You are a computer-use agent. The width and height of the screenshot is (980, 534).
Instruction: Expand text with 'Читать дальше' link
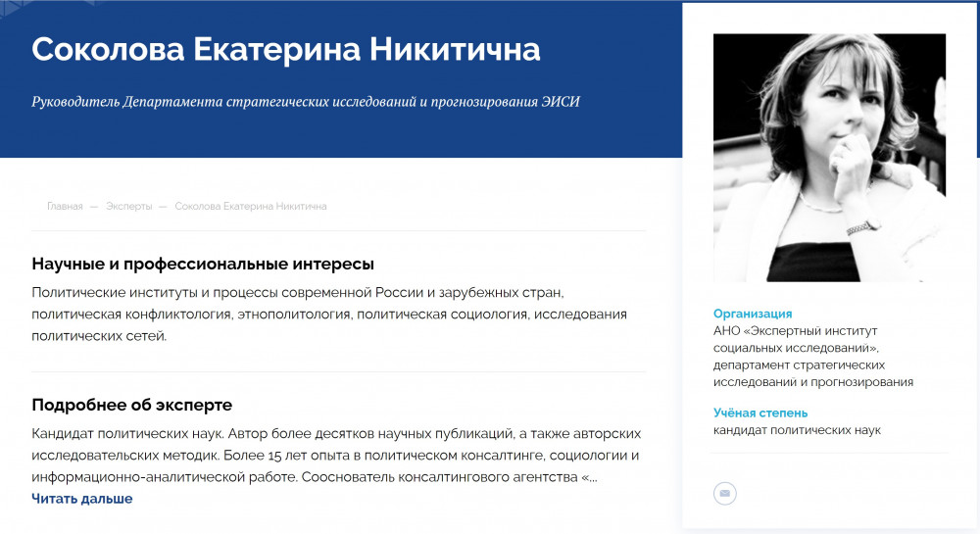[82, 499]
